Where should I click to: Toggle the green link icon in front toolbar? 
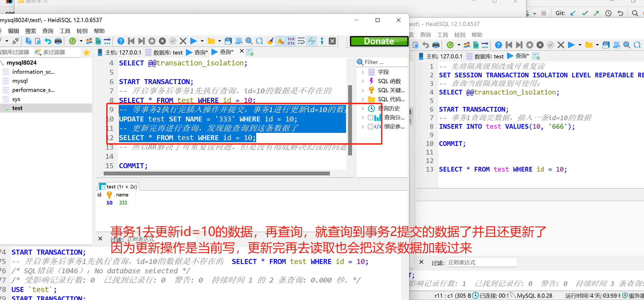[x=311, y=41]
